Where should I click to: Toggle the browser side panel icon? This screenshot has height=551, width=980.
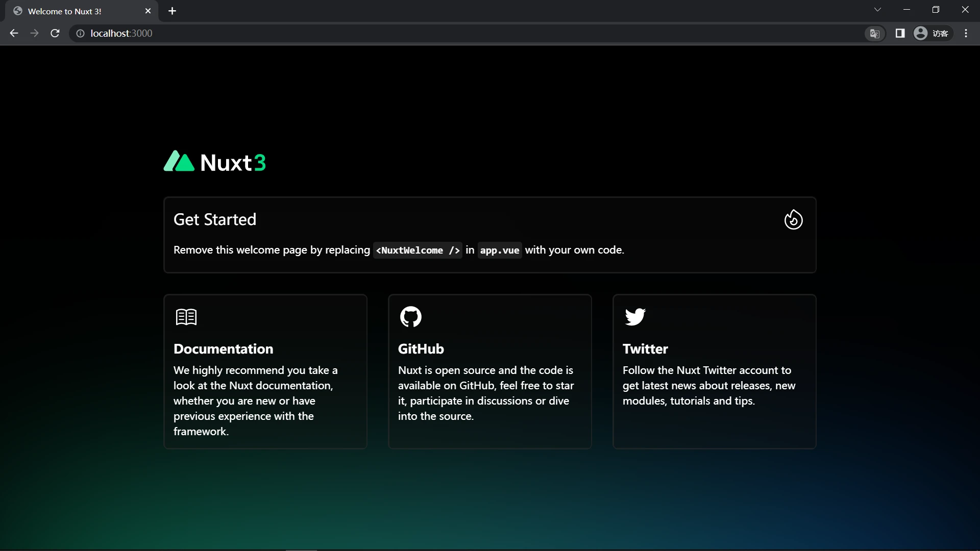coord(900,34)
